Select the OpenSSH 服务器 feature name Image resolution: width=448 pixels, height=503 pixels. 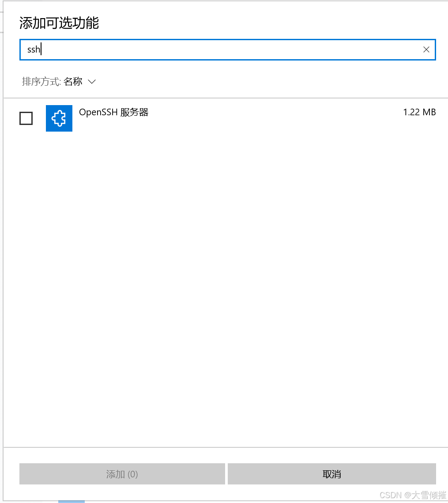pyautogui.click(x=114, y=112)
